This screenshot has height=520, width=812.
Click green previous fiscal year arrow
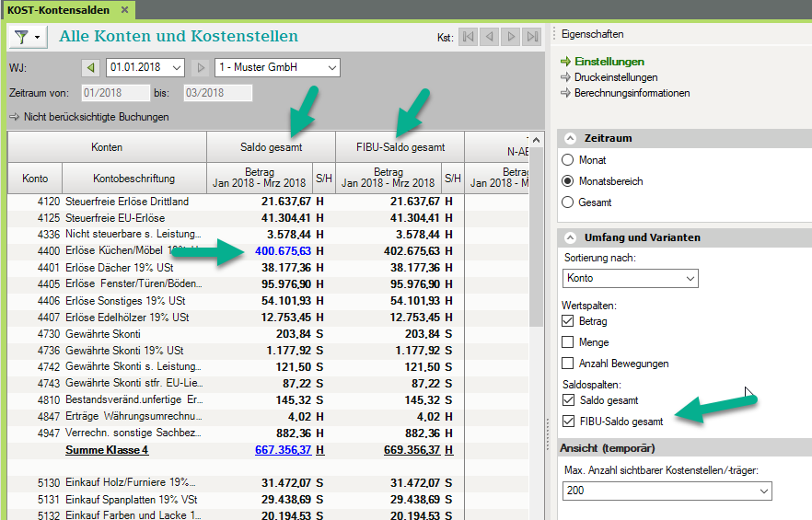91,68
